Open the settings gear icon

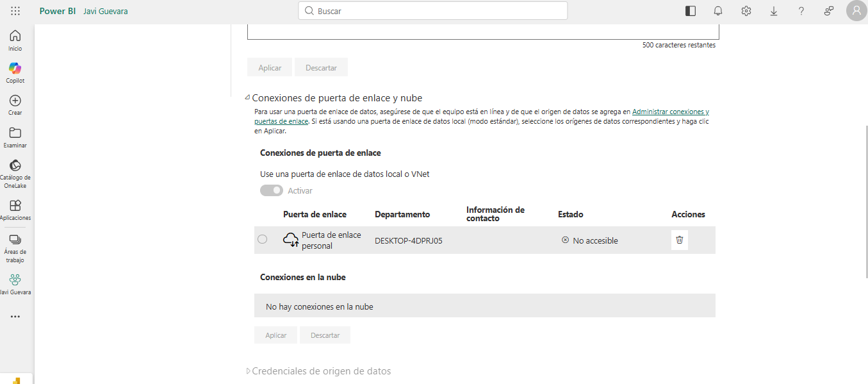coord(746,11)
